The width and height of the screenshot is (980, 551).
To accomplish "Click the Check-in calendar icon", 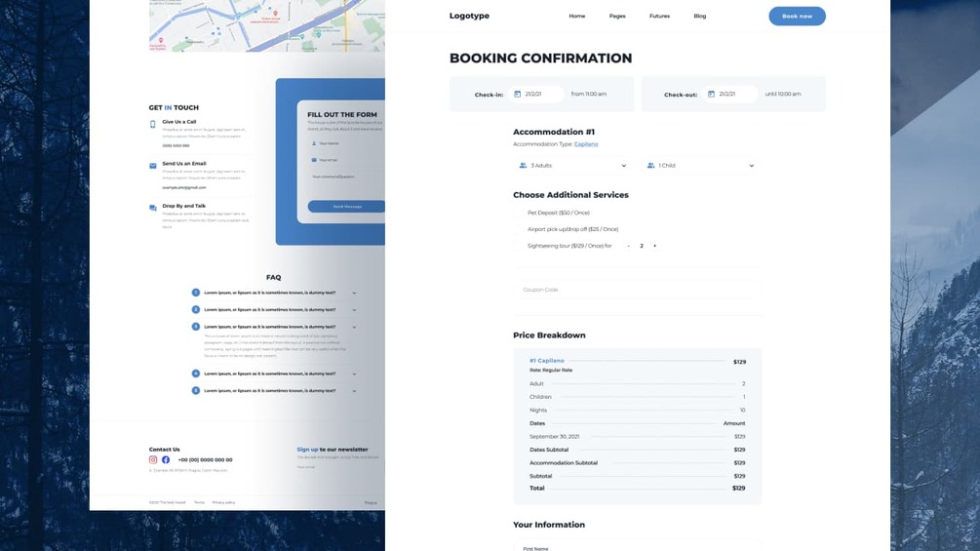I will tap(517, 95).
